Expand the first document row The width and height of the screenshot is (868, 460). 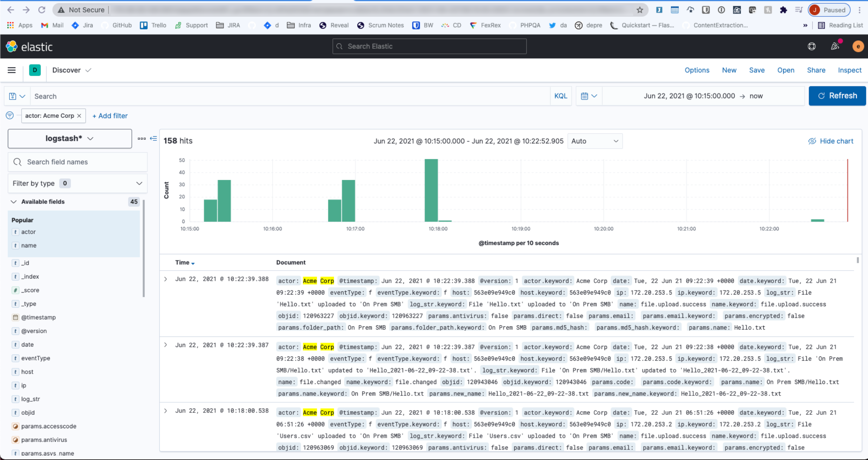[165, 279]
